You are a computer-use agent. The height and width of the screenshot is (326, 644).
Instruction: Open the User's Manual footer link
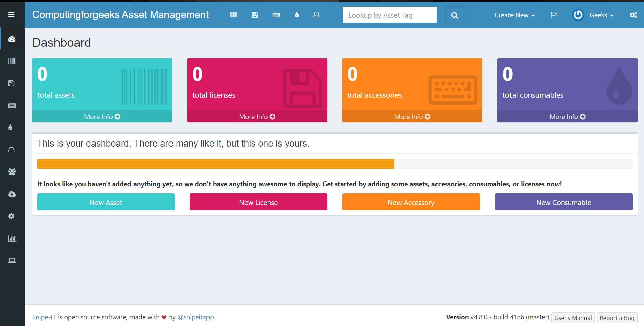573,318
